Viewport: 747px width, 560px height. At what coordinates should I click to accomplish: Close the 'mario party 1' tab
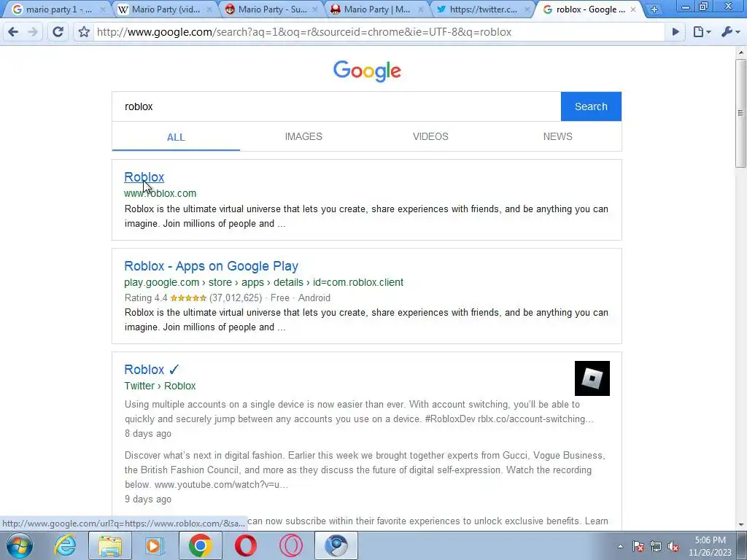(102, 9)
